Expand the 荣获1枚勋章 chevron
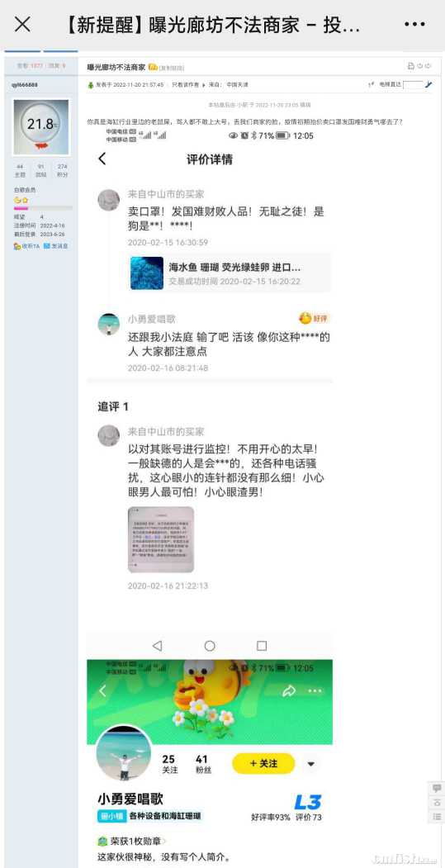Screen dimensions: 445x868 click(x=163, y=842)
